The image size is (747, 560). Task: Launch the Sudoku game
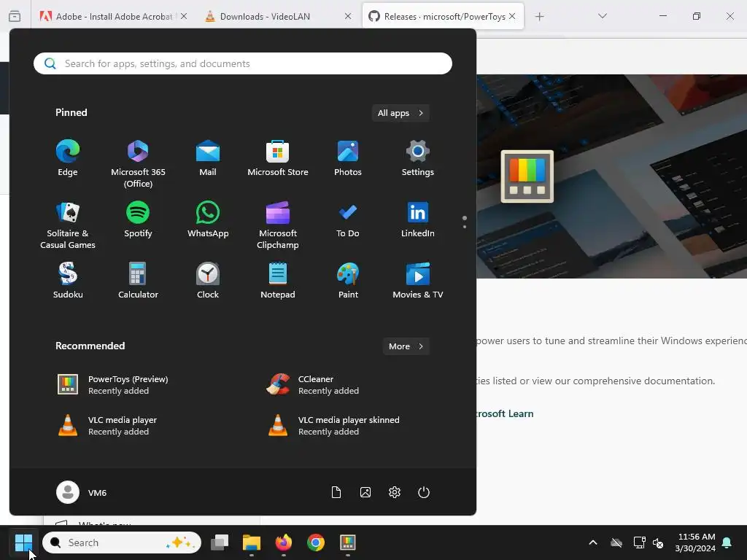click(x=68, y=281)
